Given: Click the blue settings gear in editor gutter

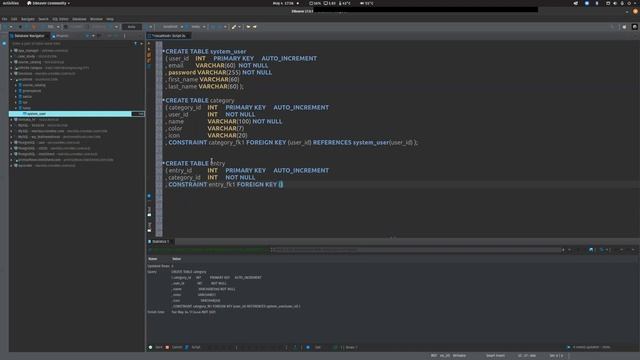Looking at the screenshot, I should click(149, 196).
